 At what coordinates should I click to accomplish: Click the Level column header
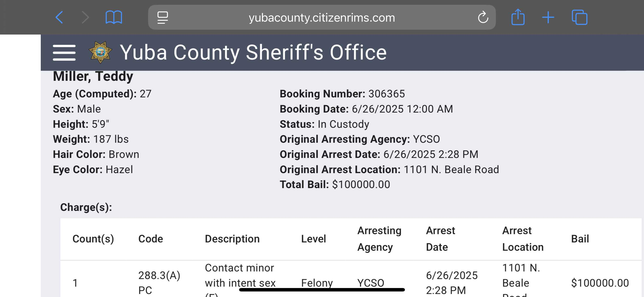(313, 239)
